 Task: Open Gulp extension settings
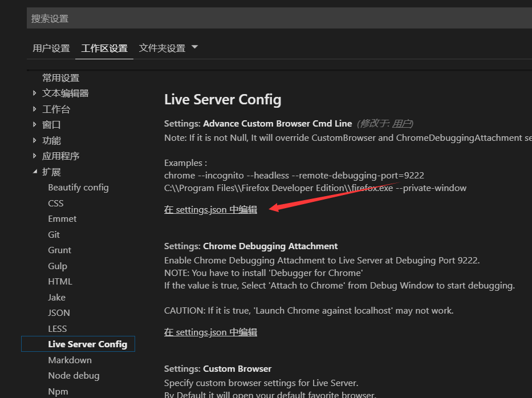(x=58, y=266)
